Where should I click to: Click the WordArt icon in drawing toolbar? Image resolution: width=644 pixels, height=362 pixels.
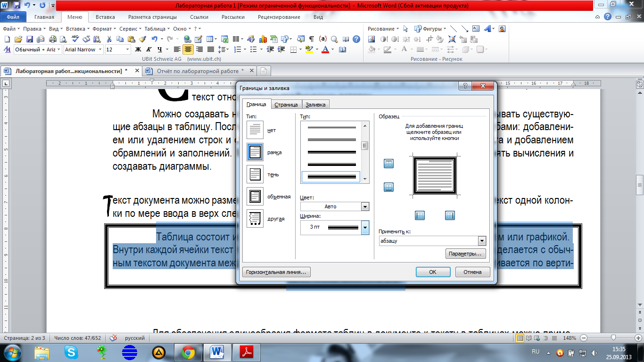(x=487, y=29)
